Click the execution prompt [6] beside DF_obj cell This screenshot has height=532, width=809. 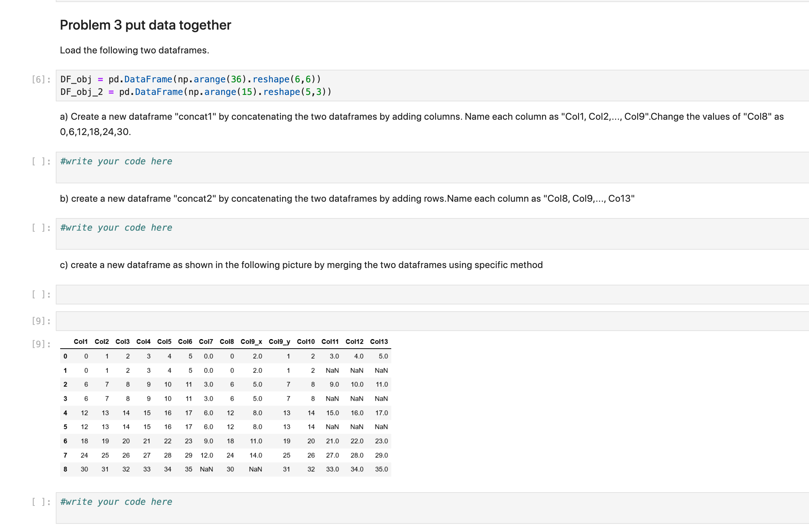39,79
